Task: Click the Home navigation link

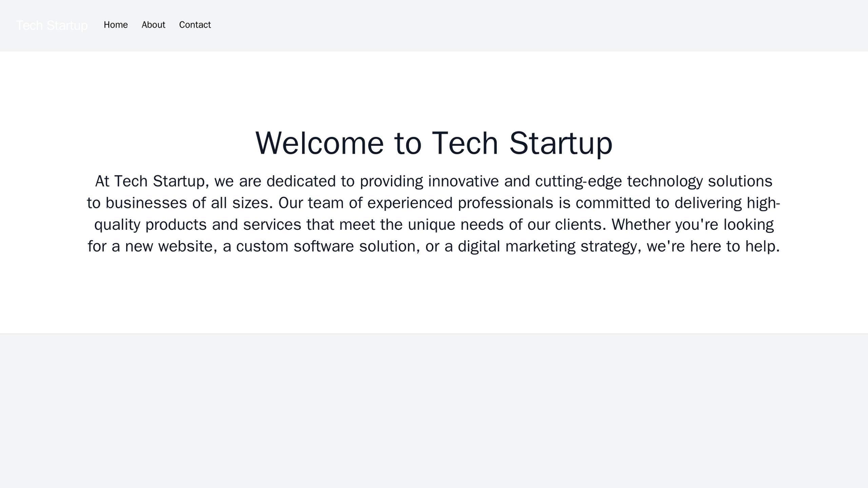Action: [116, 25]
